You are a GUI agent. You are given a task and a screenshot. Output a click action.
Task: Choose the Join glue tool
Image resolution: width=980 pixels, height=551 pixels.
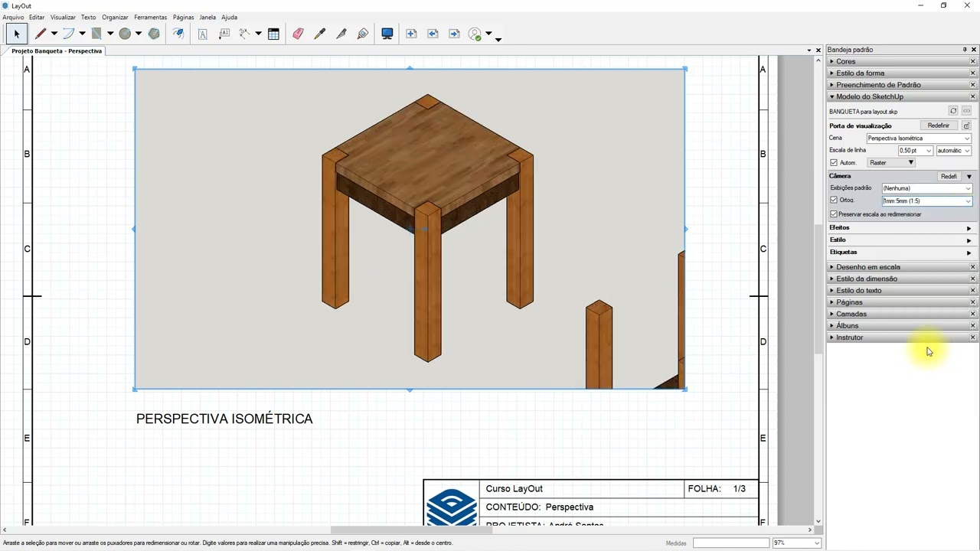point(363,34)
